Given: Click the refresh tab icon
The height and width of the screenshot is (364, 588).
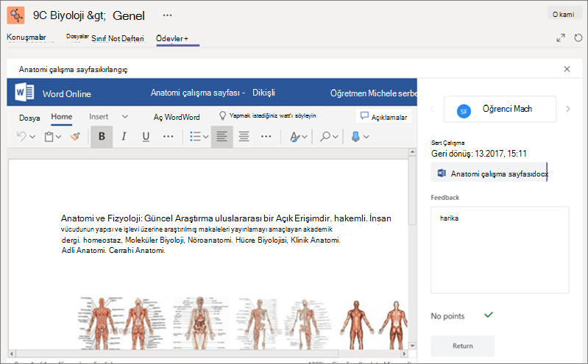Looking at the screenshot, I should click(x=578, y=38).
